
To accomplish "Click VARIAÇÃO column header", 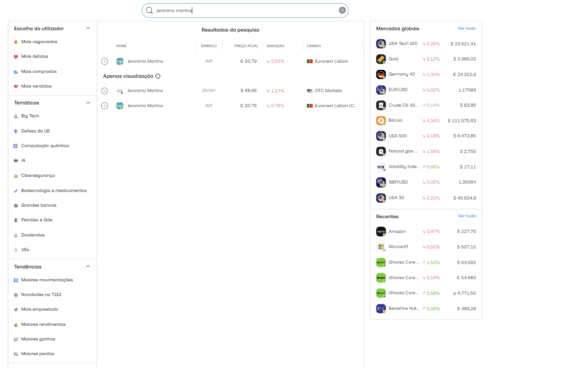I will coord(275,46).
